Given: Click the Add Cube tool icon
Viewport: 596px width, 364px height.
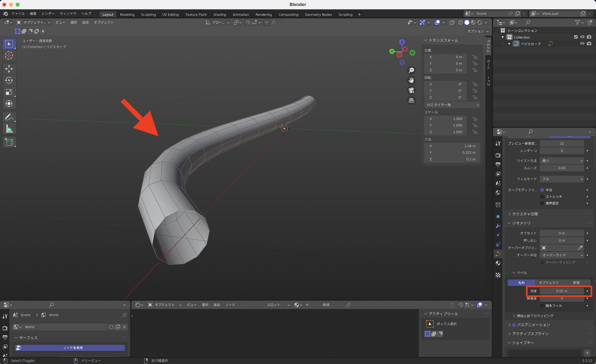Looking at the screenshot, I should click(9, 142).
